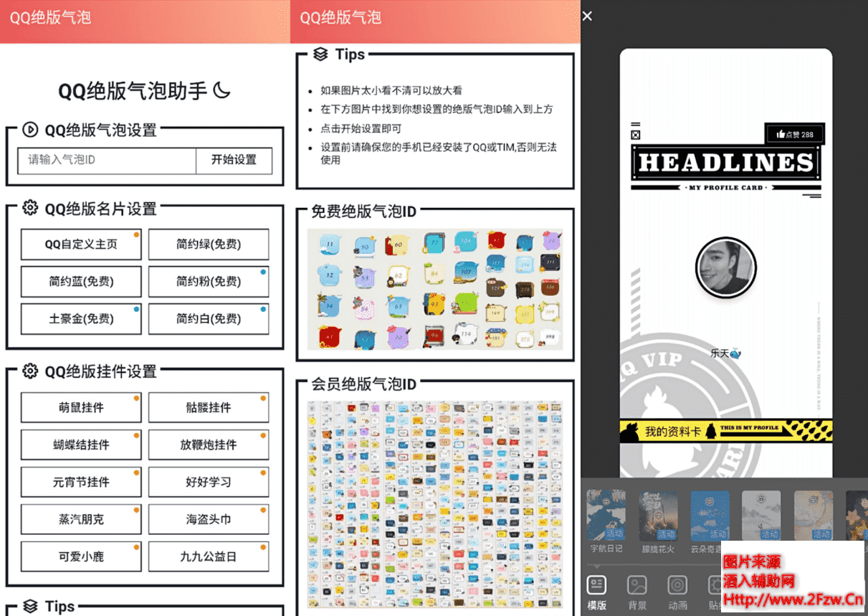This screenshot has width=868, height=616.
Task: Select 海盗头巾 pendant
Action: [209, 520]
